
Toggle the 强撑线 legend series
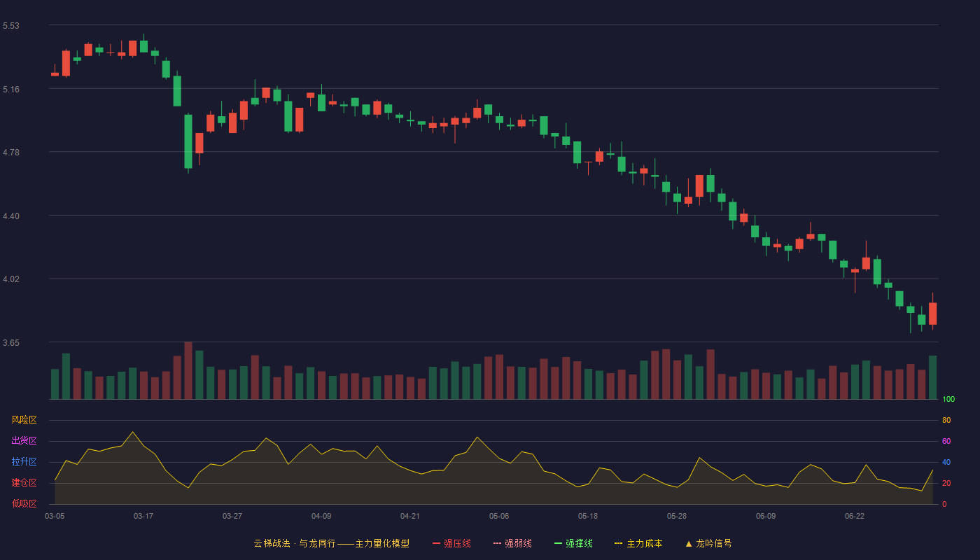coord(573,543)
